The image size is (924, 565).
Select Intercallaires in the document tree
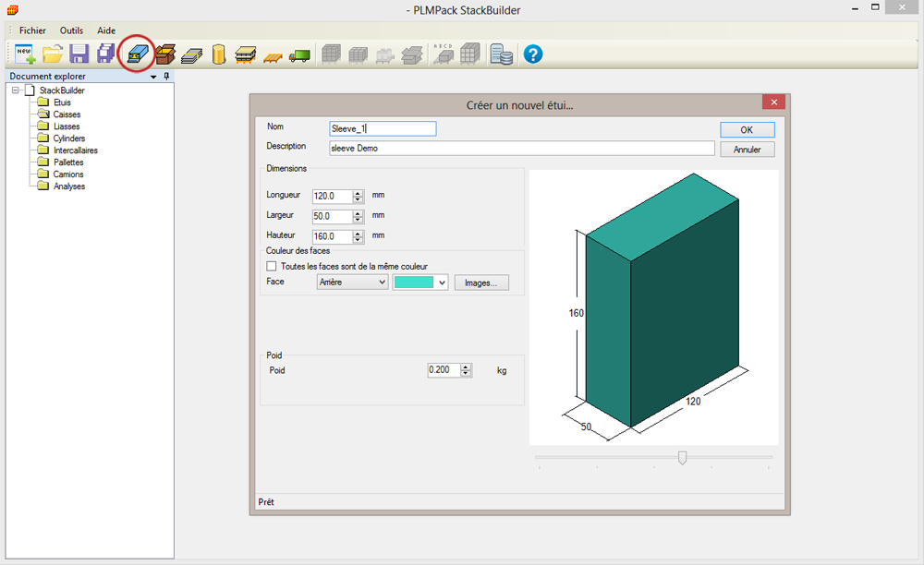coord(76,150)
